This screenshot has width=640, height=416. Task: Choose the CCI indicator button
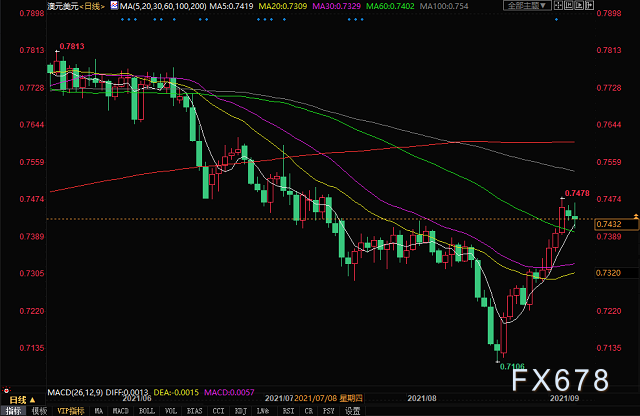(x=216, y=410)
